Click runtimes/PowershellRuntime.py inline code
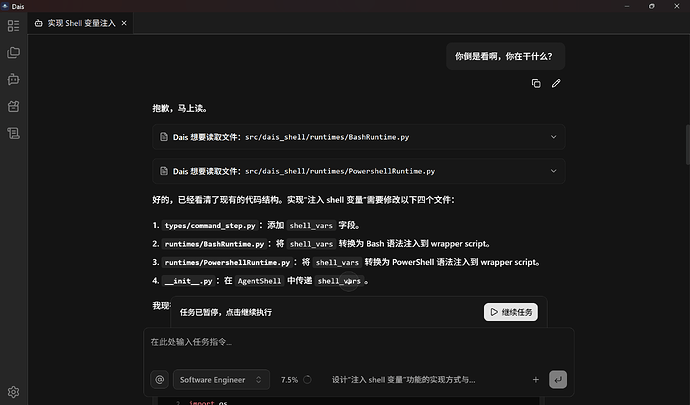 click(227, 262)
